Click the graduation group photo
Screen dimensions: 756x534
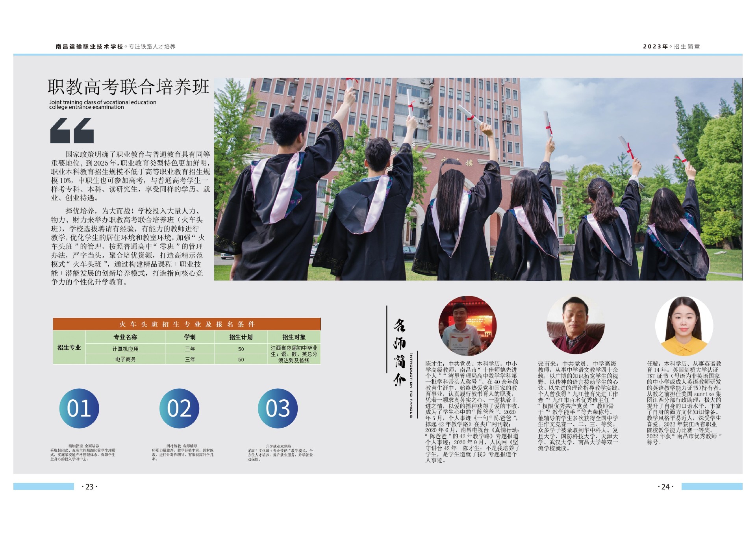click(x=478, y=179)
